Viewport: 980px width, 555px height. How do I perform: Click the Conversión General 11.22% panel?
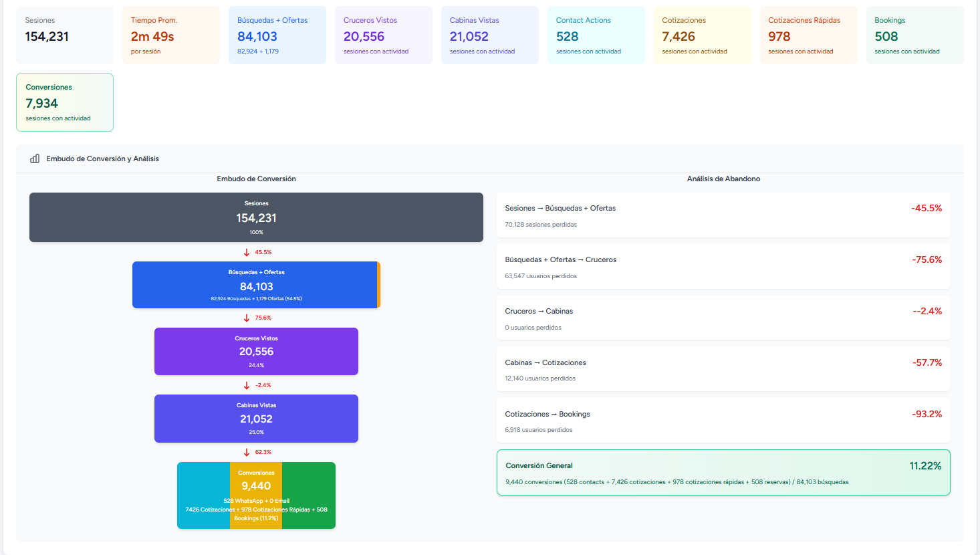coord(723,473)
